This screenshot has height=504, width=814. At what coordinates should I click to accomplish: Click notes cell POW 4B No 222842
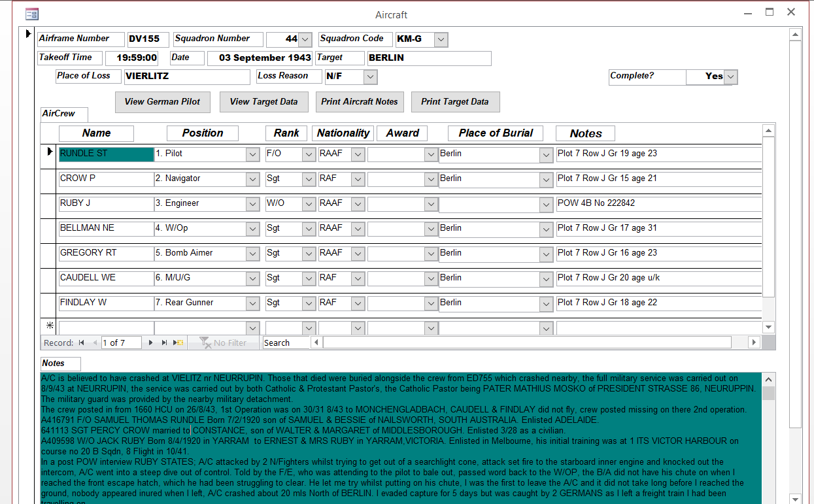pos(659,203)
